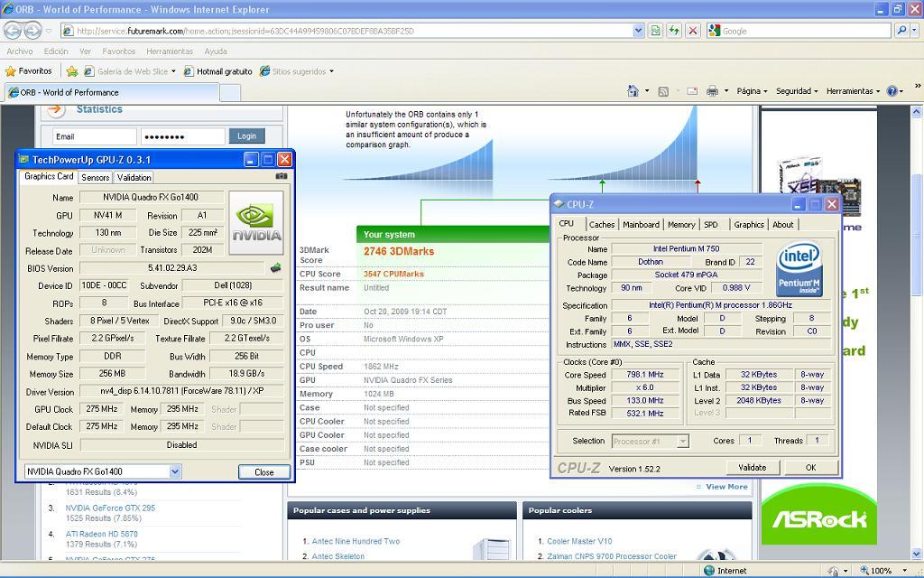Click the red Stop loading icon
924x578 pixels.
(694, 31)
